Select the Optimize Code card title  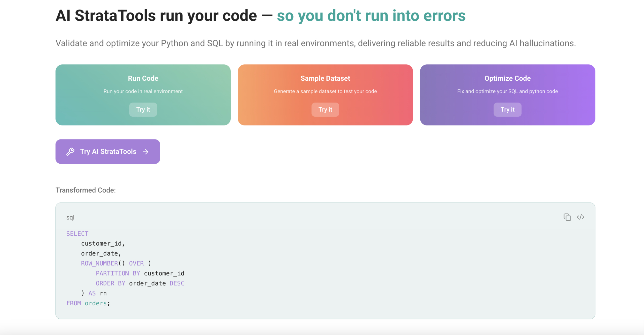[x=507, y=78]
